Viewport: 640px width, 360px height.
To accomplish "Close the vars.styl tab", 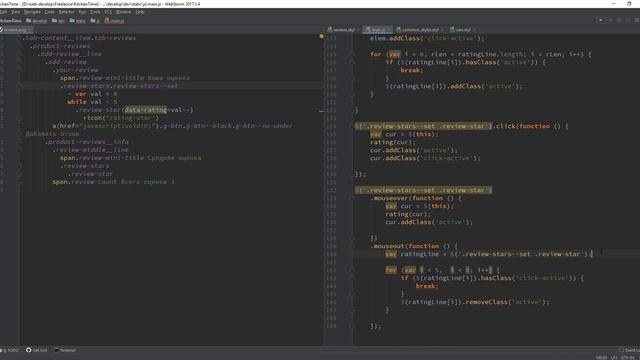I will (473, 30).
